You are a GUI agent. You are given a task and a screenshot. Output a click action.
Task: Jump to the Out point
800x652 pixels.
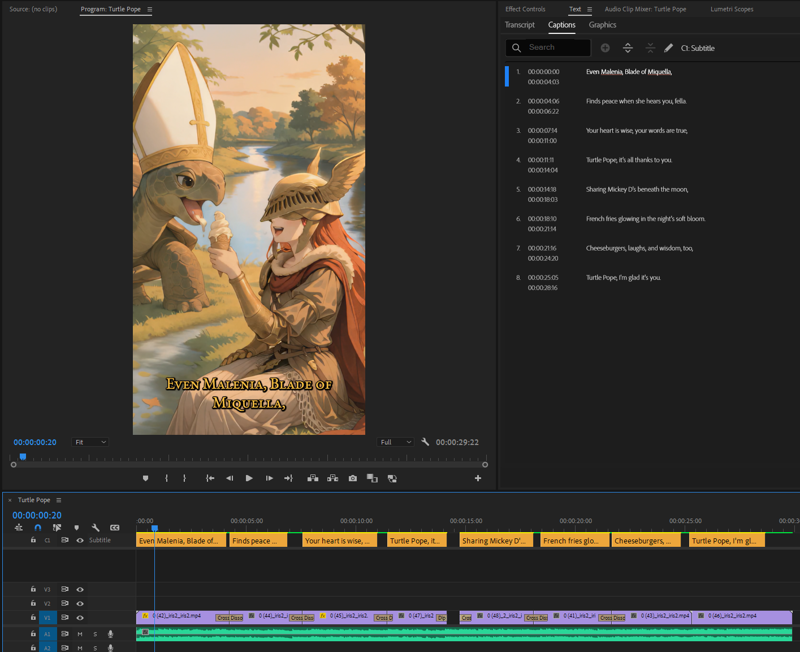(x=288, y=478)
